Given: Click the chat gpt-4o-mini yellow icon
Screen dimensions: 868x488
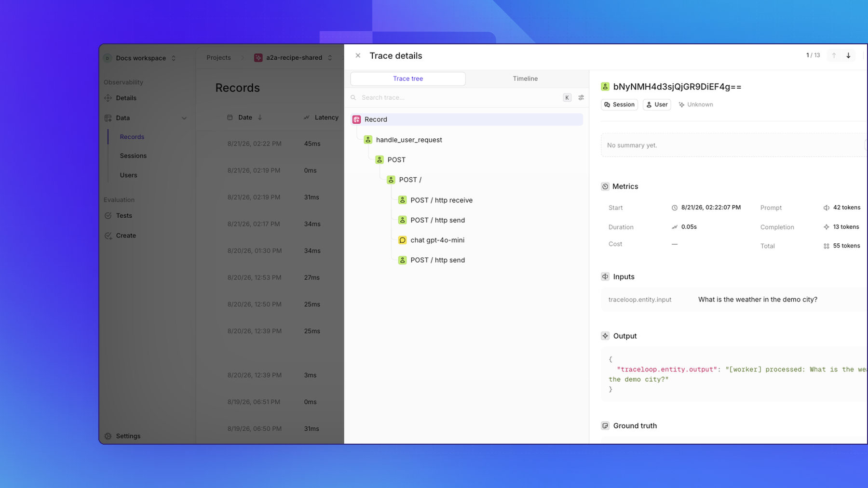Looking at the screenshot, I should tap(402, 240).
